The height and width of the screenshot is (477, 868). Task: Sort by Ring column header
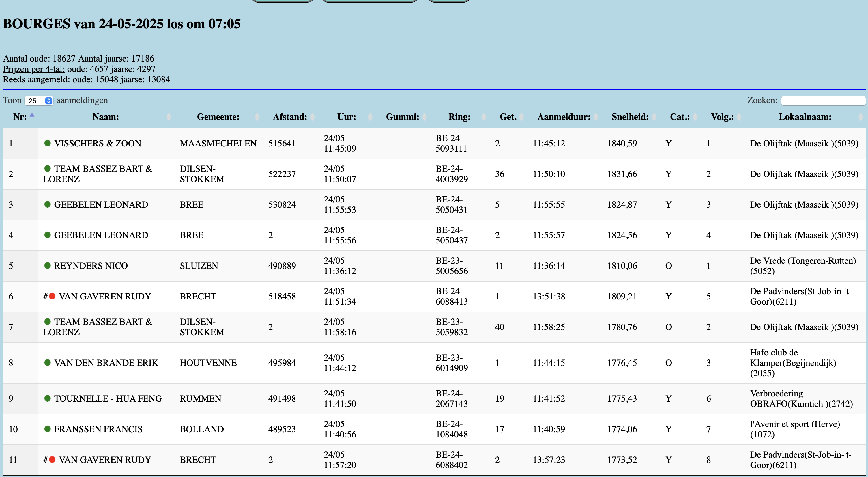[459, 117]
